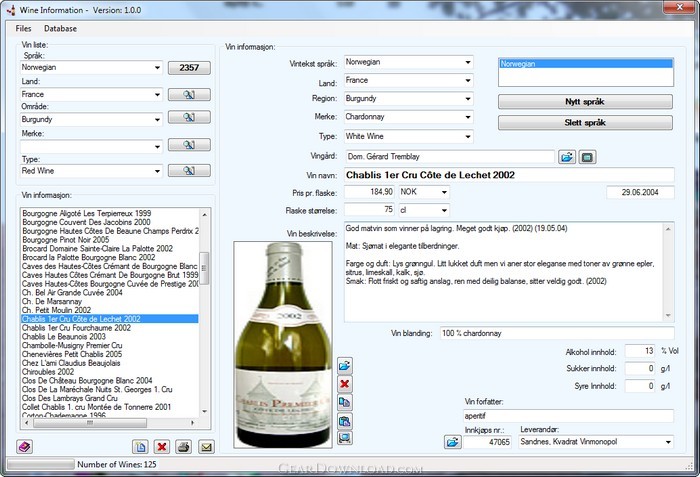Viewport: 700px width, 477px height.
Task: Click the Syre Innhold value field
Action: tap(640, 386)
